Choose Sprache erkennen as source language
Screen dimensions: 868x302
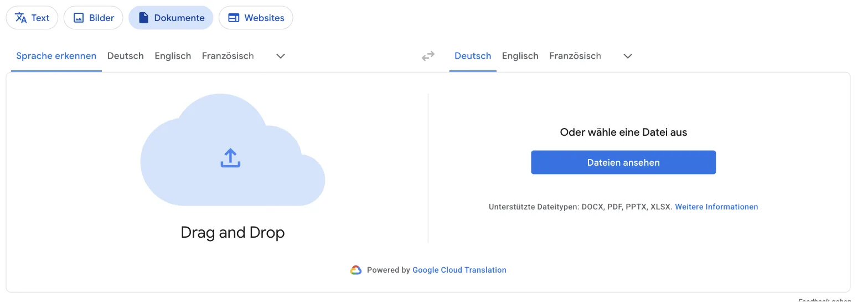click(56, 56)
